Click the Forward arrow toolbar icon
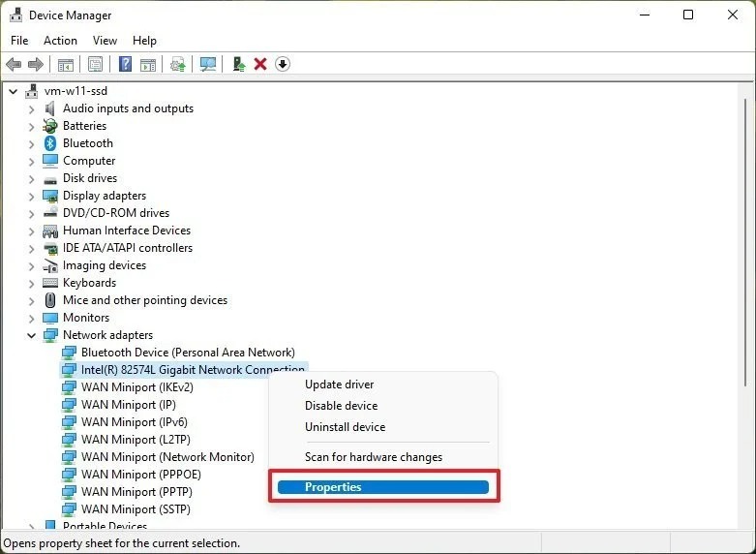756x554 pixels. (36, 64)
